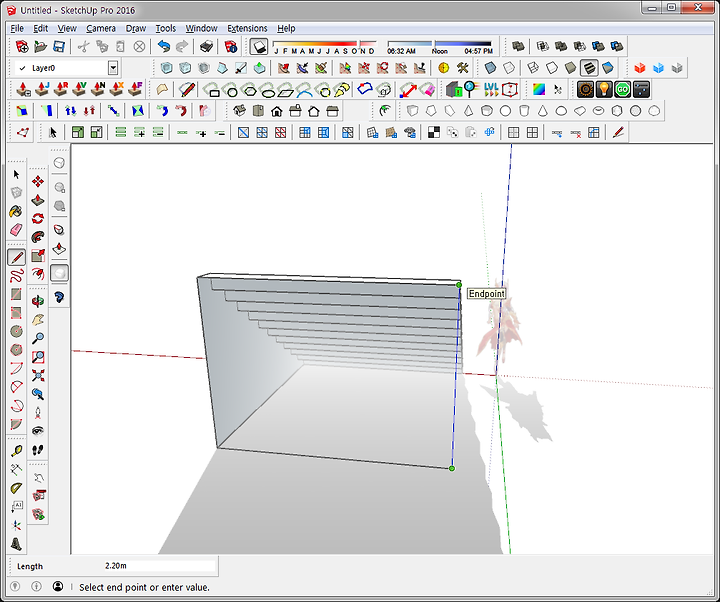
Task: Select the Move tool with red arrows
Action: 38,181
